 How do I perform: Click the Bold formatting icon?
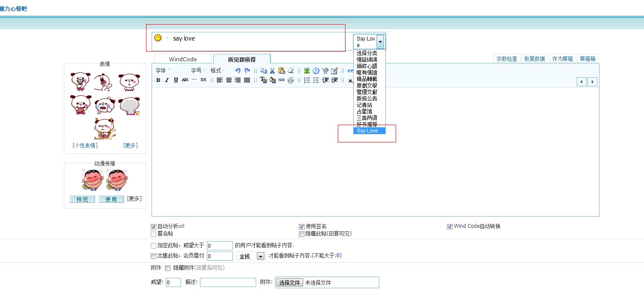click(x=158, y=80)
